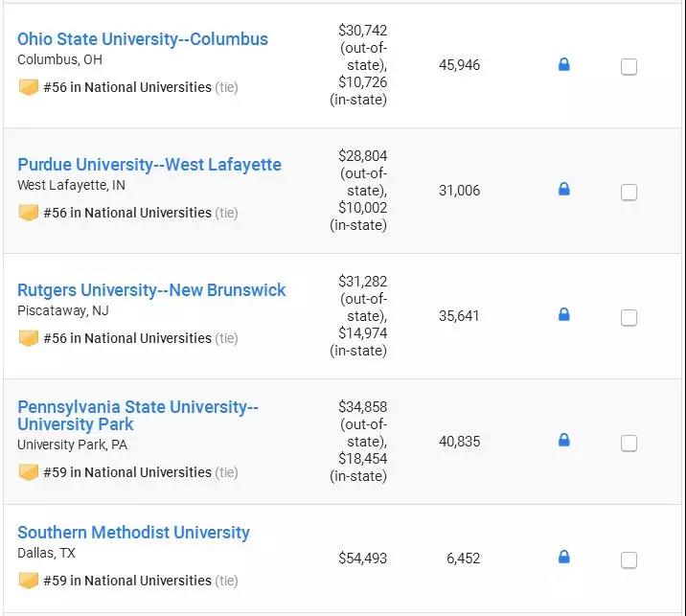This screenshot has width=686, height=616.
Task: Click the ranking badge icon under Penn State
Action: (29, 472)
